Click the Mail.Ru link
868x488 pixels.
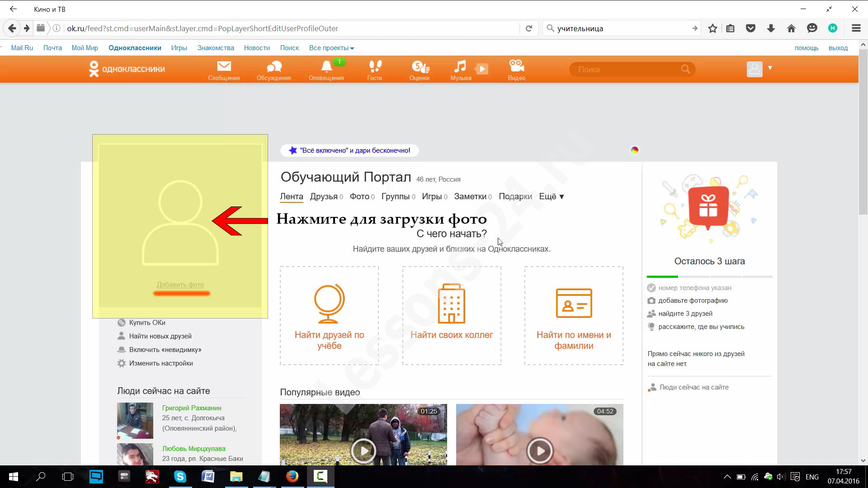pos(22,48)
